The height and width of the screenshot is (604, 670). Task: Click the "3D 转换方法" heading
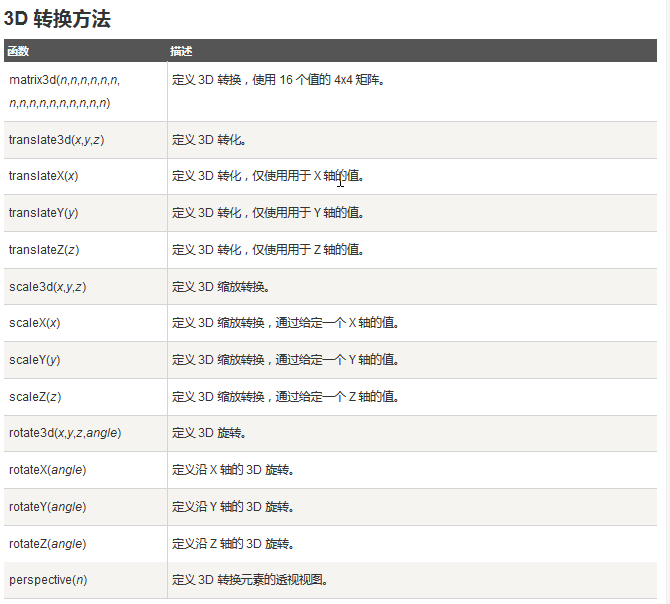[57, 19]
